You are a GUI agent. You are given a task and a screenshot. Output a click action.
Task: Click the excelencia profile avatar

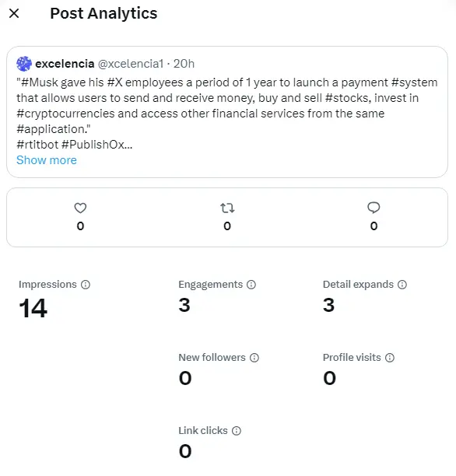tap(24, 64)
